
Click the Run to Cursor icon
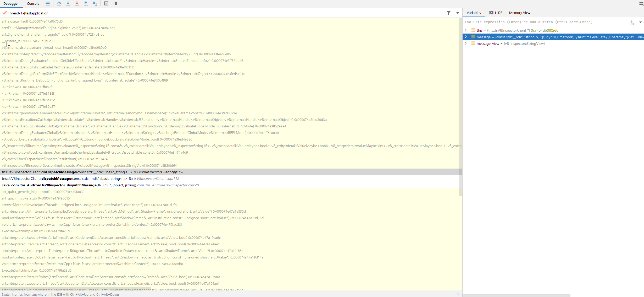click(x=95, y=3)
